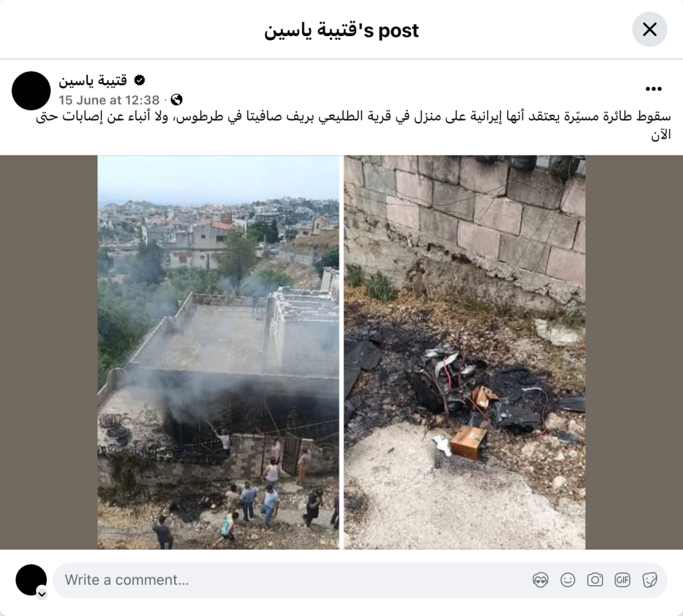The image size is (683, 616).
Task: Close the post dialog
Action: click(650, 29)
